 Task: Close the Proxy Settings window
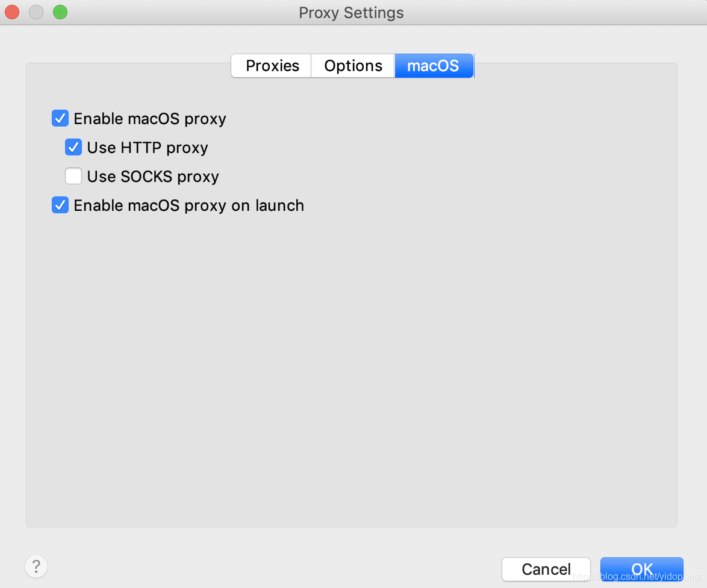(x=12, y=12)
